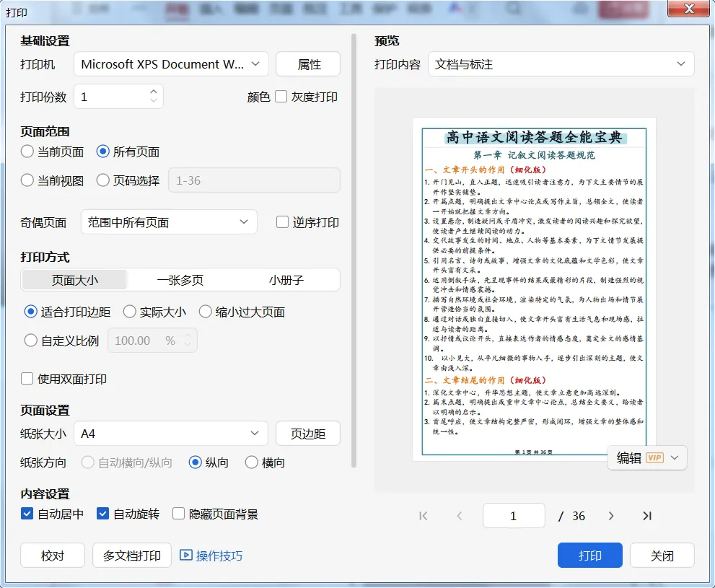Select 页码选择 radio button
Image resolution: width=715 pixels, height=588 pixels.
[x=103, y=180]
